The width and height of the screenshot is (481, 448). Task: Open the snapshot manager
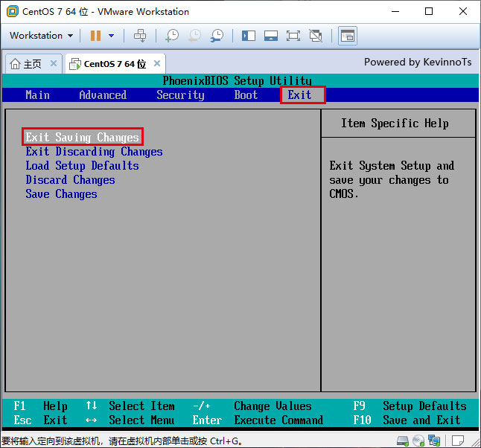pyautogui.click(x=217, y=36)
